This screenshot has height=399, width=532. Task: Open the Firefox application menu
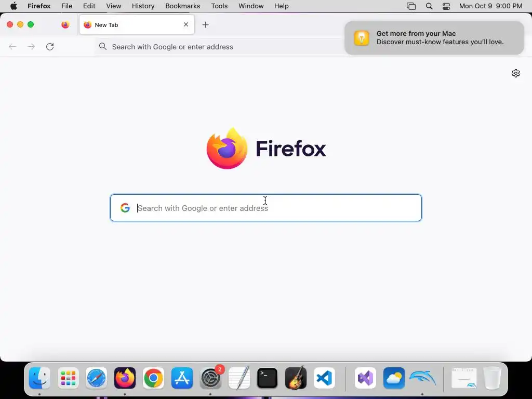pyautogui.click(x=39, y=6)
